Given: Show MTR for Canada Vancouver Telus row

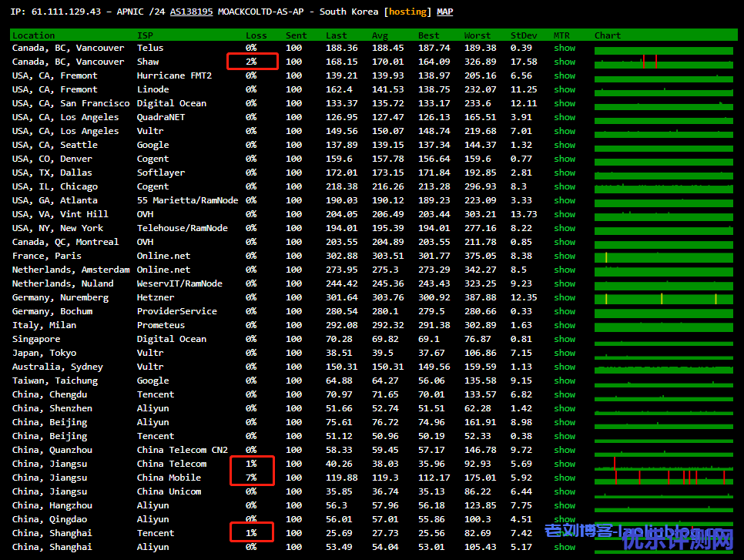Looking at the screenshot, I should pyautogui.click(x=565, y=48).
